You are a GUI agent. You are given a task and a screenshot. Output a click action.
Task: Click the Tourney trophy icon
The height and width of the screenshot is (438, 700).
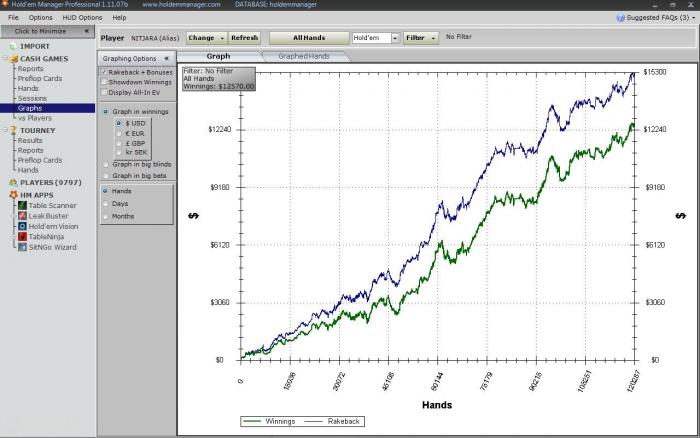click(13, 130)
